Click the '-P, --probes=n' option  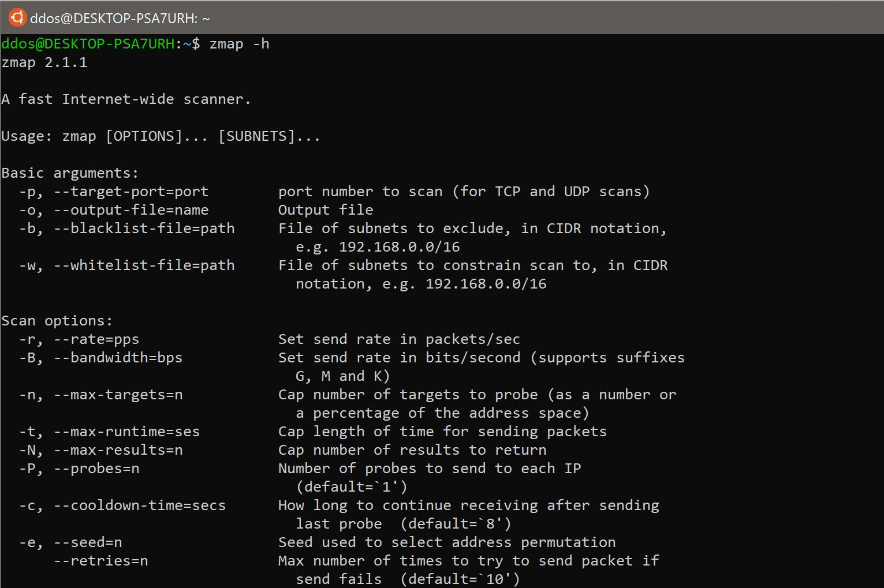tap(79, 469)
